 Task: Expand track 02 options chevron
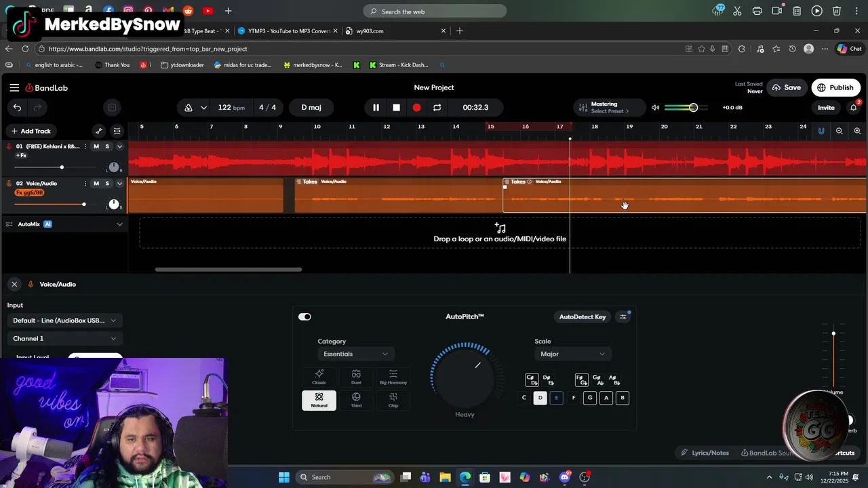click(x=119, y=183)
